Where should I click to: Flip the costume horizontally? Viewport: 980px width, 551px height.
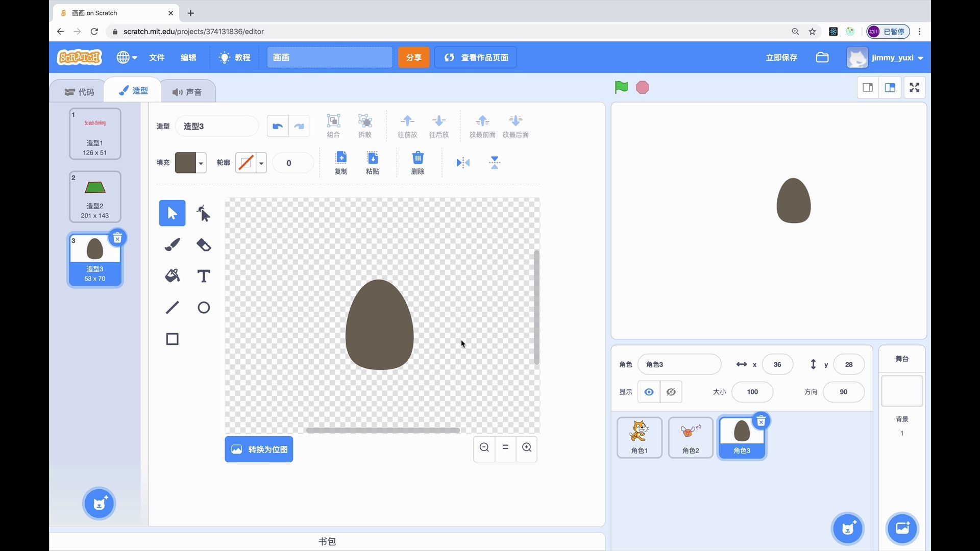tap(463, 163)
